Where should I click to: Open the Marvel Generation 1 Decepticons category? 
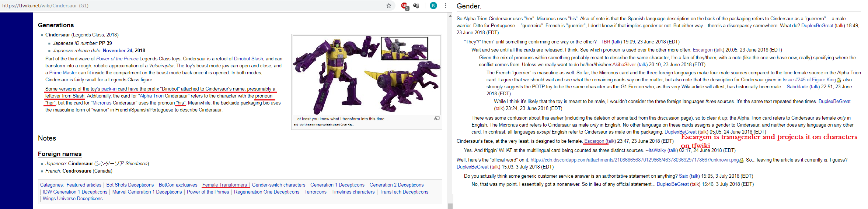147,192
